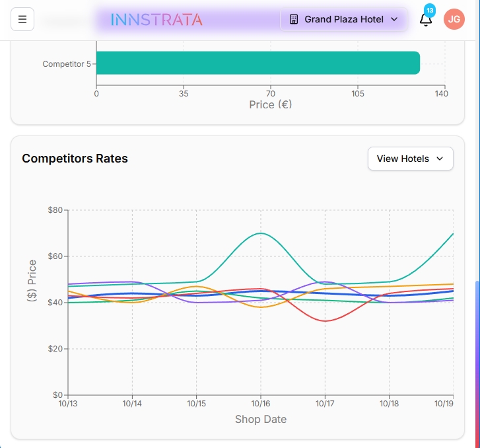
Task: Click the building icon beside Grand Plaza Hotel
Action: 294,20
